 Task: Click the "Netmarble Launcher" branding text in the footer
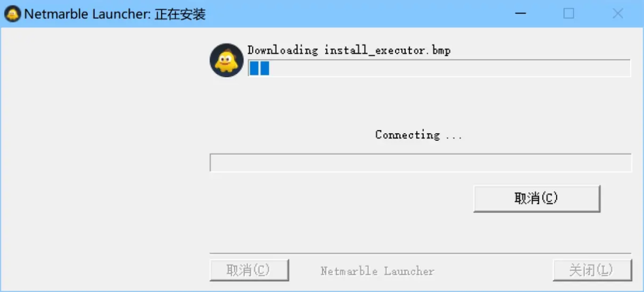click(377, 271)
